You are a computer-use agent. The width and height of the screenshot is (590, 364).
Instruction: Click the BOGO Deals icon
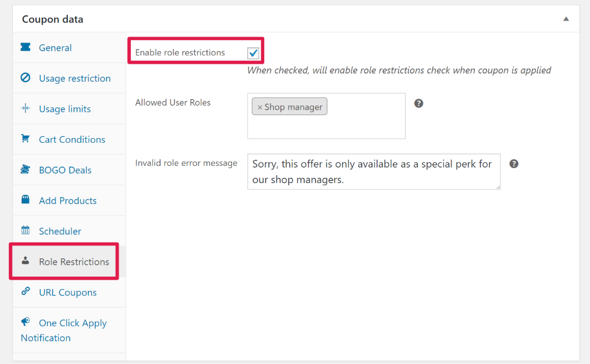(x=25, y=169)
